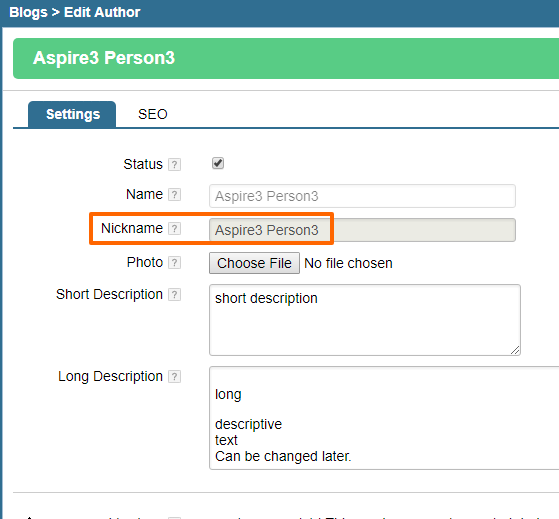Image resolution: width=559 pixels, height=519 pixels.
Task: Click inside the disabled Nickname field
Action: (362, 230)
